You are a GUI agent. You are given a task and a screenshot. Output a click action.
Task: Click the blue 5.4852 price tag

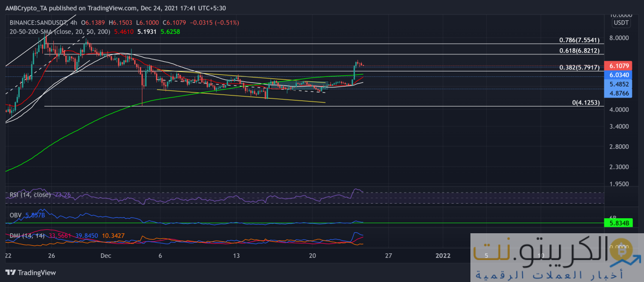(617, 84)
